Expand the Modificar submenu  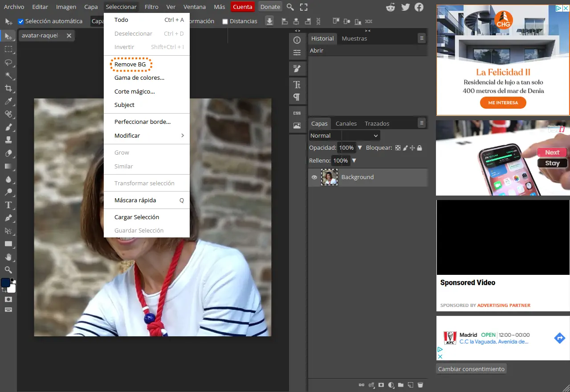[147, 135]
